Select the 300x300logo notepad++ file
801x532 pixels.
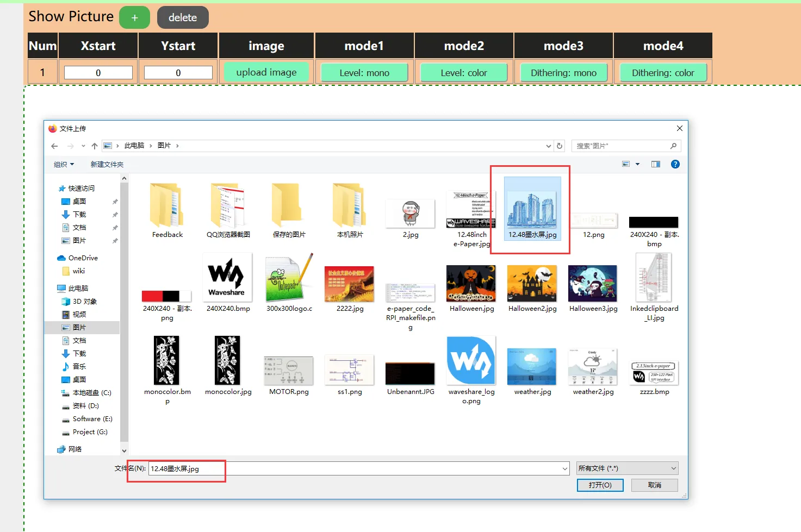pyautogui.click(x=289, y=283)
